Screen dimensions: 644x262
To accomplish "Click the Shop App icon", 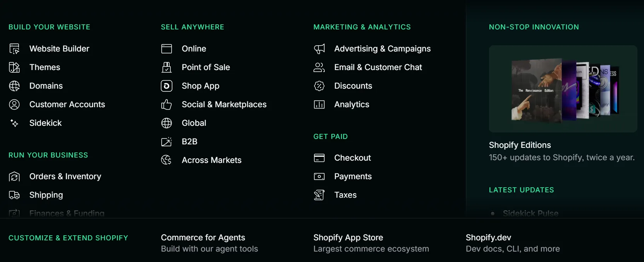I will (167, 86).
